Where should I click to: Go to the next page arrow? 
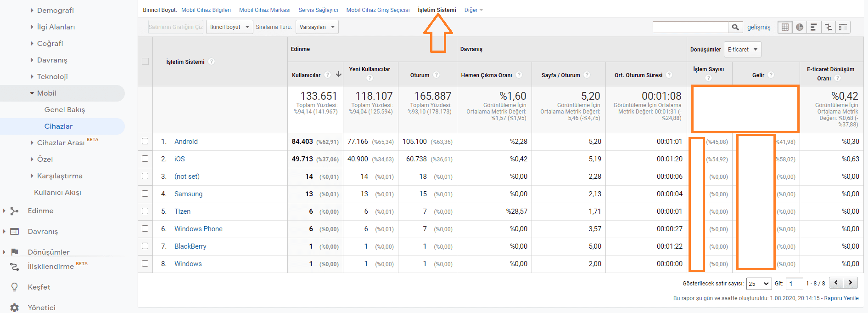click(851, 283)
